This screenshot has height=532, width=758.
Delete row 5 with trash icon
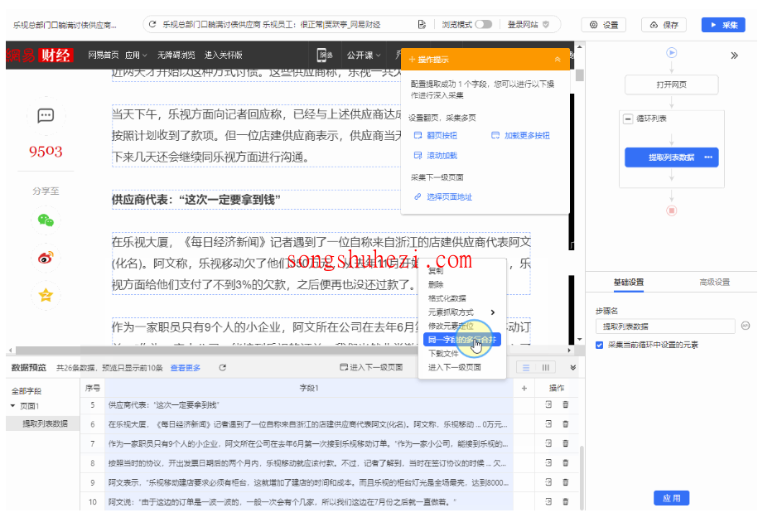coord(566,404)
